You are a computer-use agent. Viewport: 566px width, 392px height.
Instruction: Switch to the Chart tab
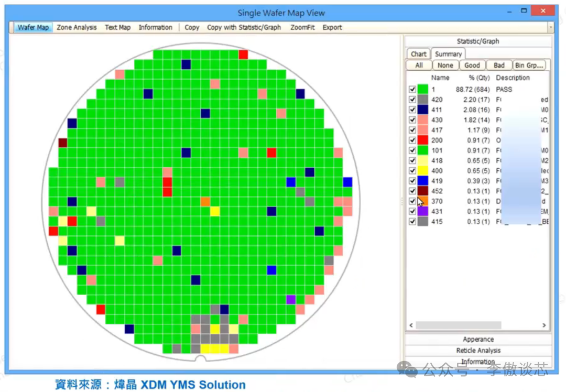(x=418, y=54)
